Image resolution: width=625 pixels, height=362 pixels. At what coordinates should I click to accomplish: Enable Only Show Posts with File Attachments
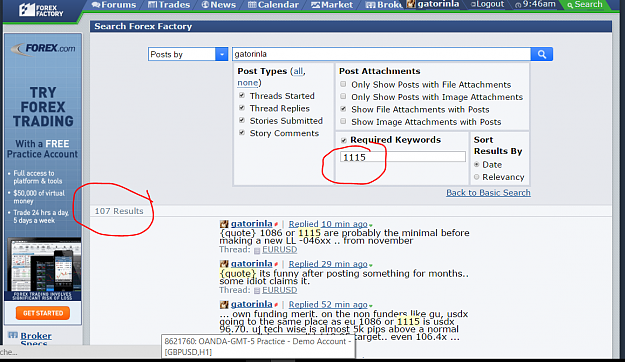click(x=343, y=84)
